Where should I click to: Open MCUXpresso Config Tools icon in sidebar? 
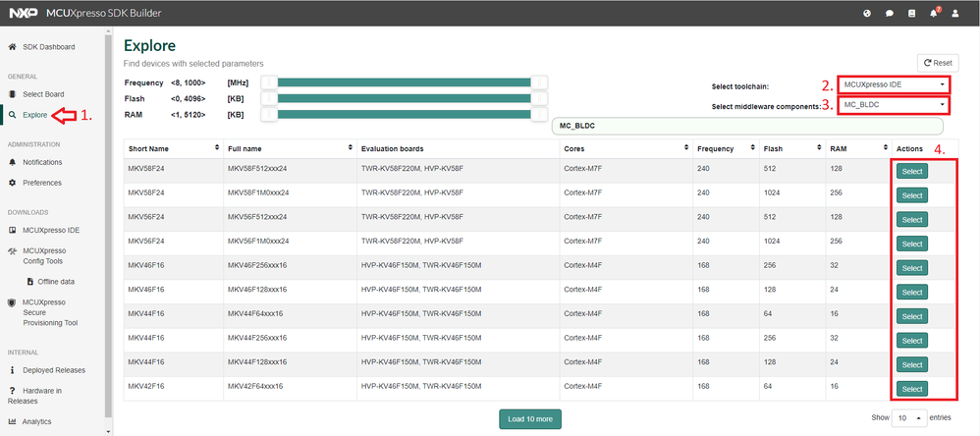(x=12, y=251)
